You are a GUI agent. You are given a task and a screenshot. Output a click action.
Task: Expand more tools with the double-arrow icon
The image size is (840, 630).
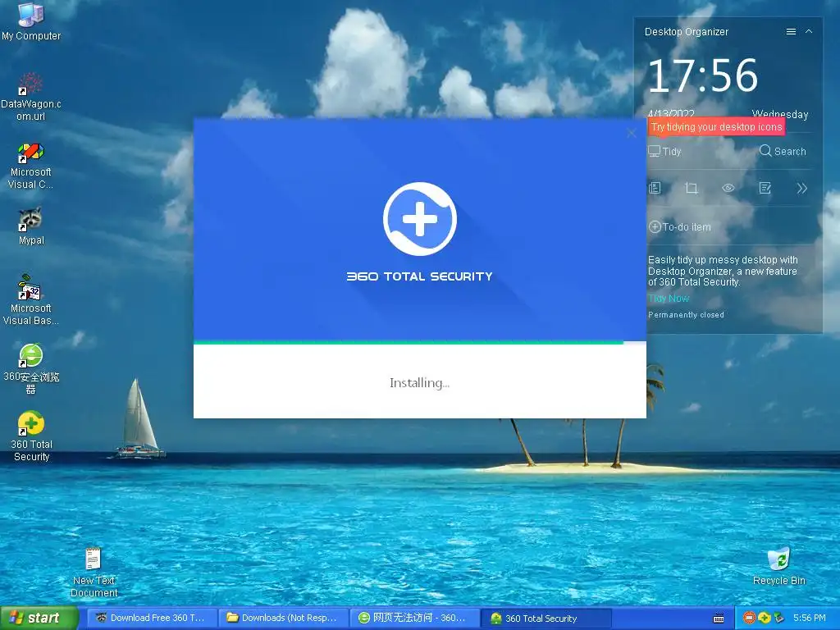(801, 188)
